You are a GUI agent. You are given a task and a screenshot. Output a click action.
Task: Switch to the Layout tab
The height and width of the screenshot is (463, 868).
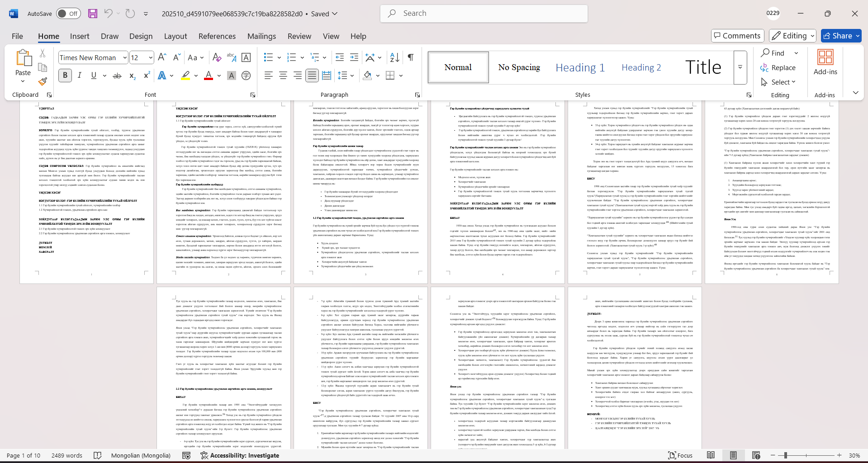(x=175, y=36)
